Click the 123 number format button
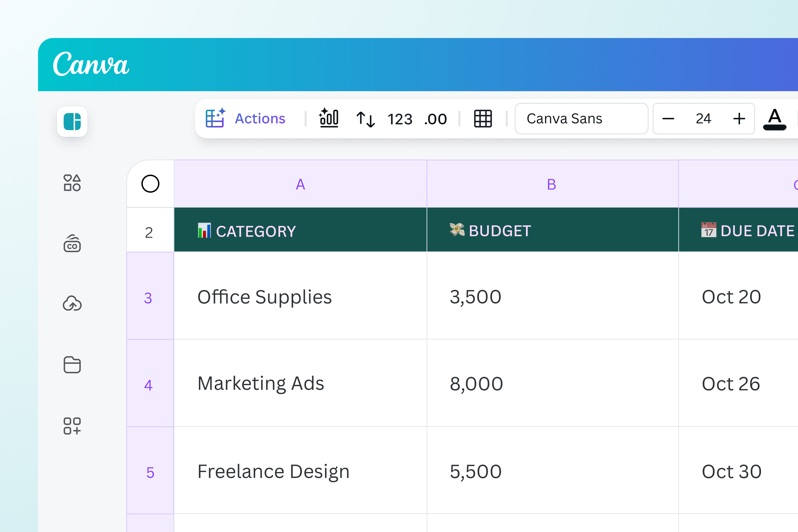Viewport: 798px width, 532px height. tap(400, 119)
